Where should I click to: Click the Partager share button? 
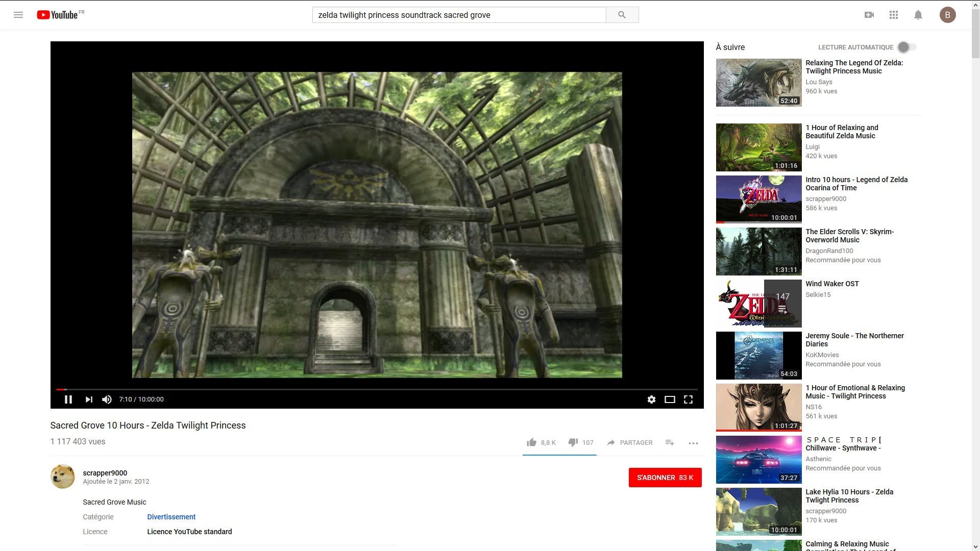[629, 442]
